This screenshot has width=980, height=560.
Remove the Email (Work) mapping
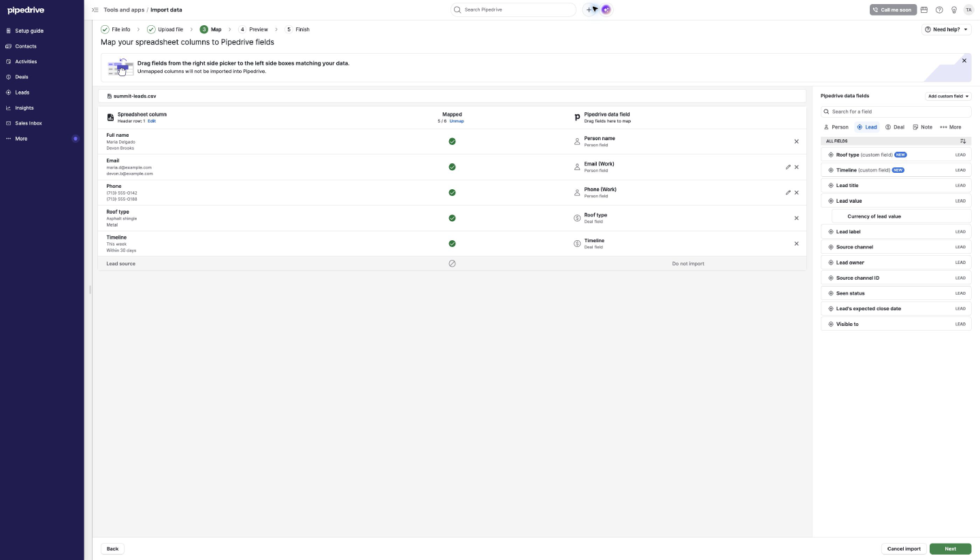tap(796, 167)
